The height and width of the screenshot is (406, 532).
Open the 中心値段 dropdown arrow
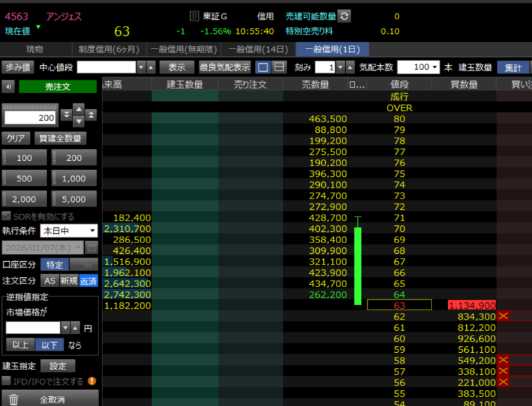(x=140, y=67)
